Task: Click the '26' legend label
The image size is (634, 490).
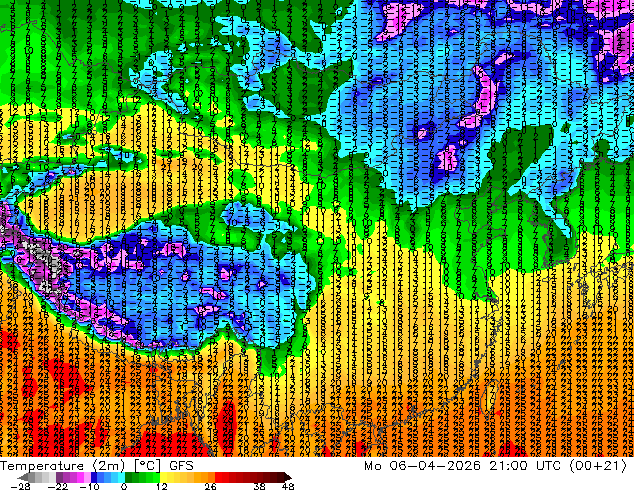Action: (210, 486)
